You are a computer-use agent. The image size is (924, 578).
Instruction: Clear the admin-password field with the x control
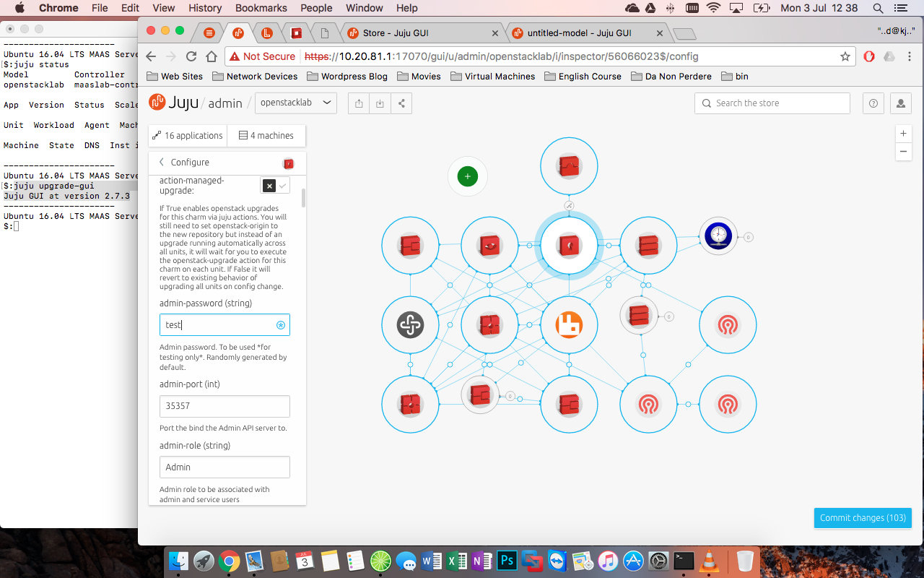280,324
